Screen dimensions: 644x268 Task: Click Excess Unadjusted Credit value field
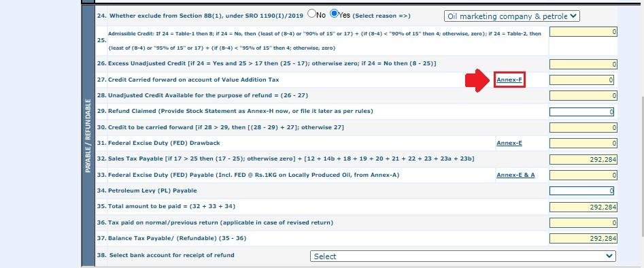[583, 64]
